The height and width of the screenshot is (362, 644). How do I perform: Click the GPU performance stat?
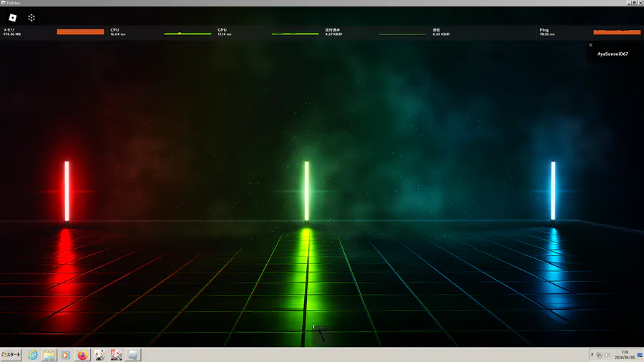pos(225,32)
